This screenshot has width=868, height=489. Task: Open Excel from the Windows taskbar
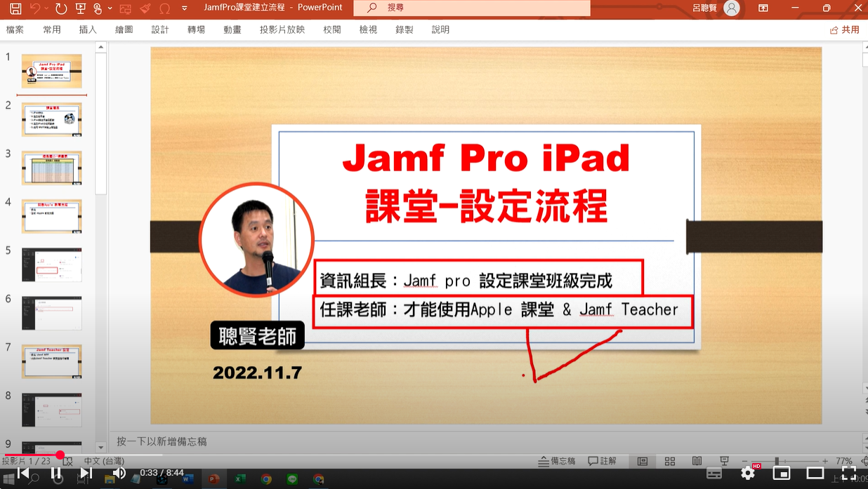click(239, 479)
